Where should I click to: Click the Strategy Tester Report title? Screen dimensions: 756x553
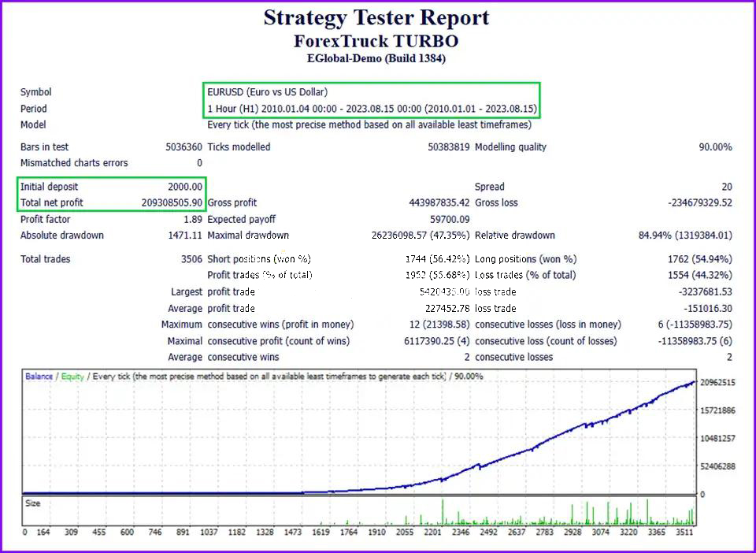pyautogui.click(x=376, y=17)
